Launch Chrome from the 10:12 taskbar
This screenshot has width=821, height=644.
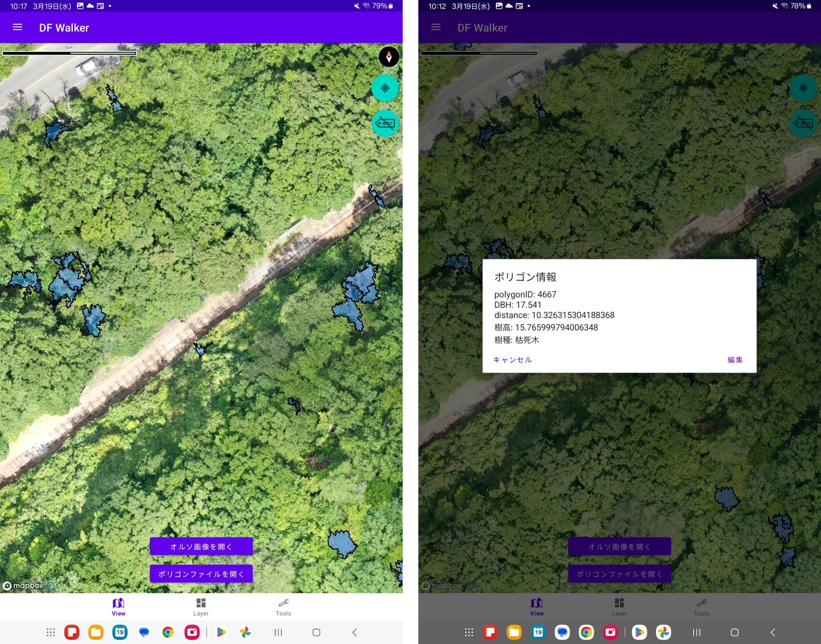click(586, 632)
